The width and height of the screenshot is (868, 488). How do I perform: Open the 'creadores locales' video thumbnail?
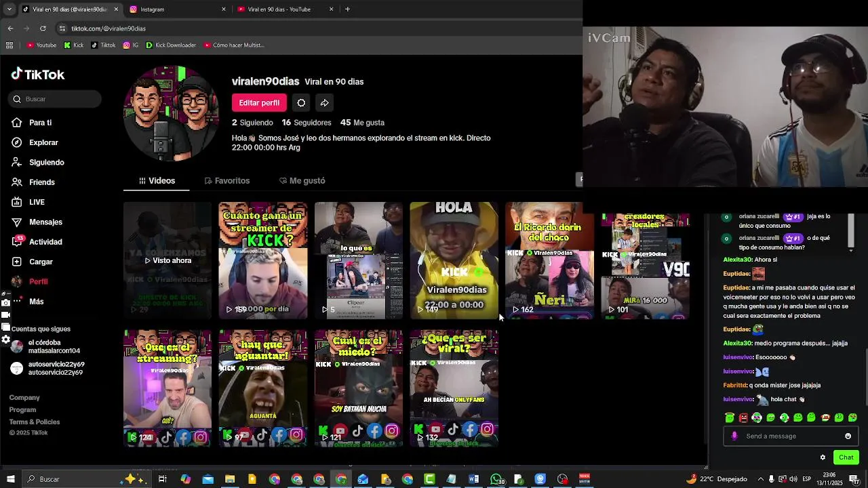645,266
